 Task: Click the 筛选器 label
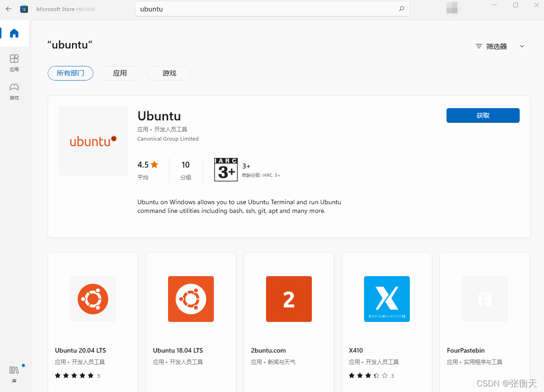tap(496, 47)
